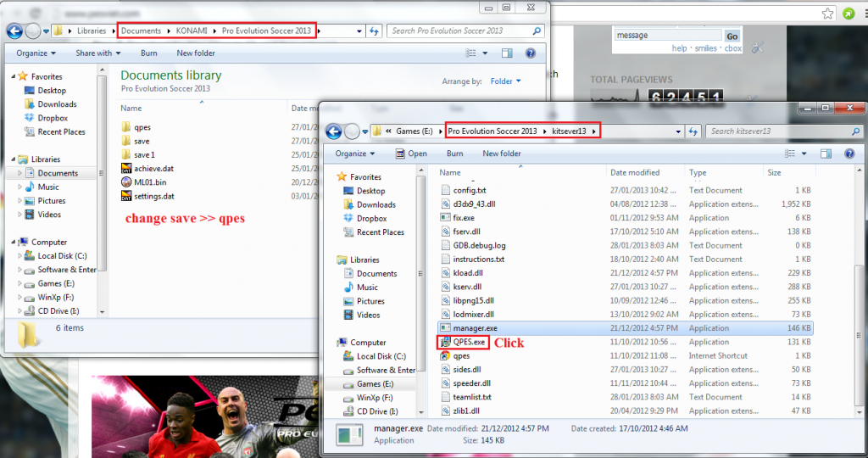
Task: Click Back arrow in Documents window
Action: pyautogui.click(x=14, y=31)
